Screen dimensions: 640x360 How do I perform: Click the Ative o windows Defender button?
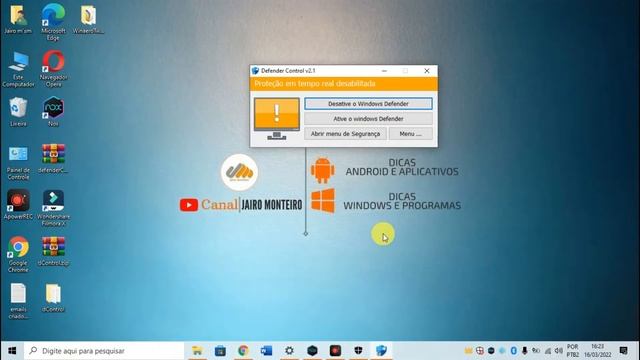[x=368, y=119]
